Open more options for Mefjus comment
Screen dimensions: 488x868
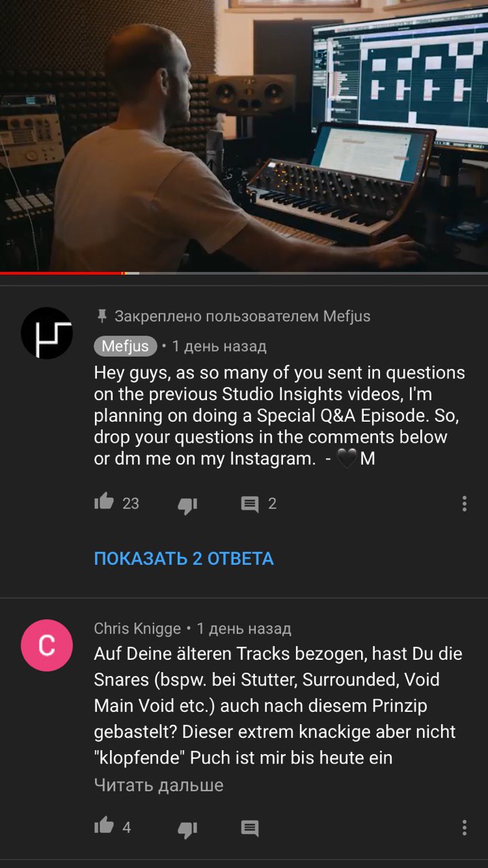coord(464,503)
